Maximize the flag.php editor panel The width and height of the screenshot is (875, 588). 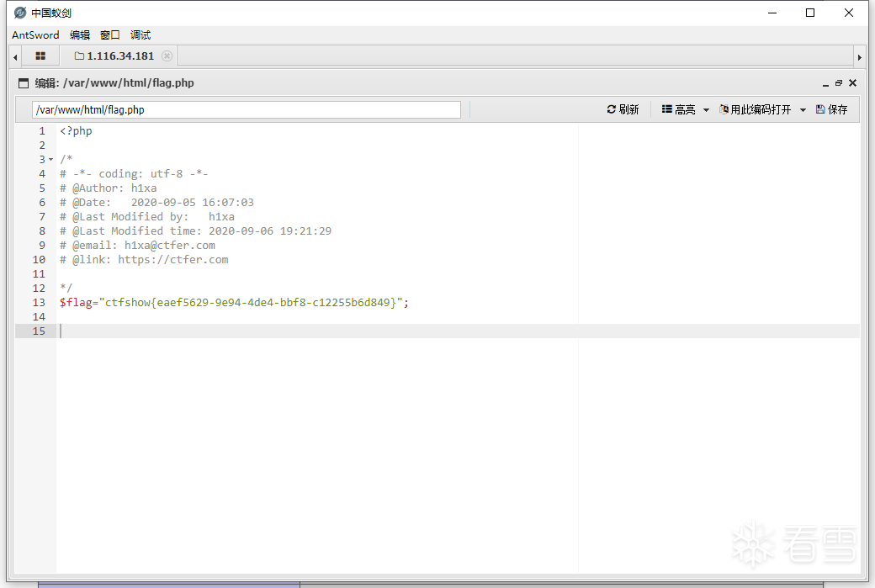click(x=838, y=82)
